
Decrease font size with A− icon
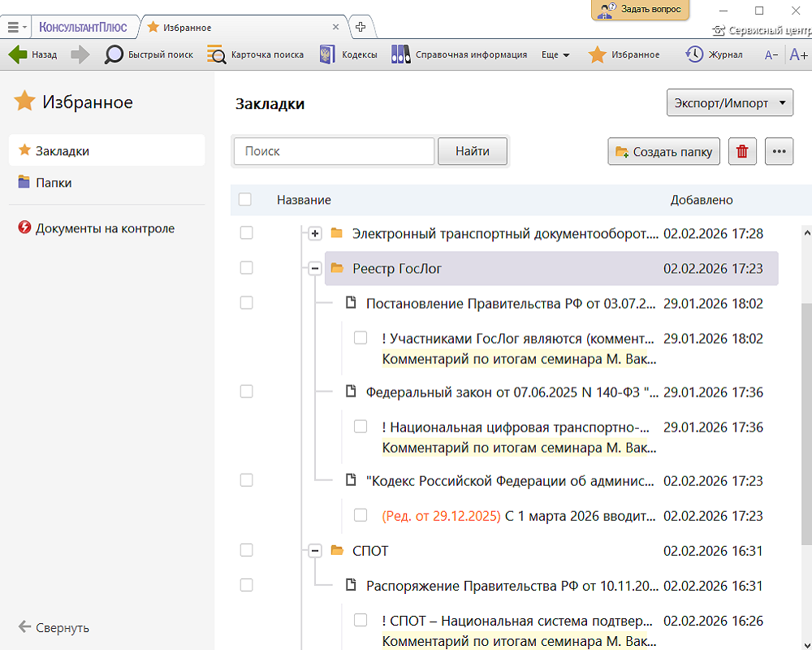click(x=771, y=55)
